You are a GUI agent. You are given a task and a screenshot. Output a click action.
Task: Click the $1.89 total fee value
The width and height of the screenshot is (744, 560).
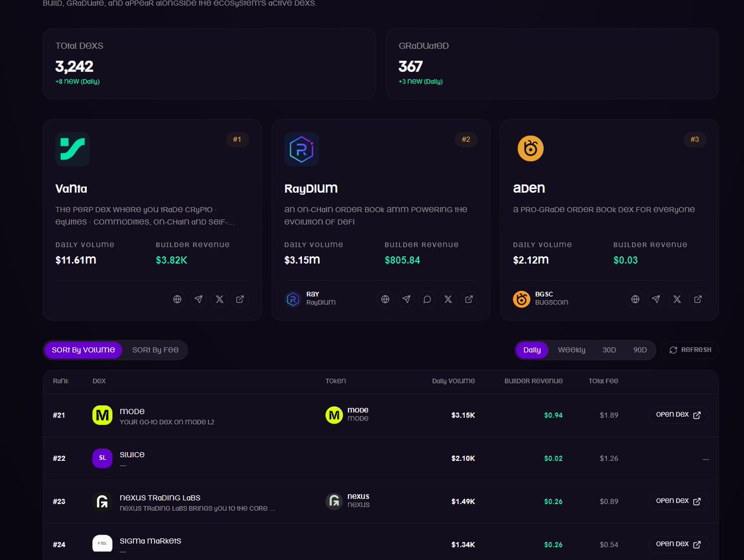(609, 415)
